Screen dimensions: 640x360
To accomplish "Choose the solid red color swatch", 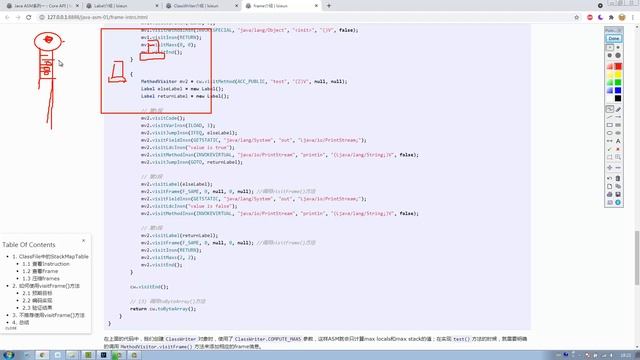I will 618,66.
